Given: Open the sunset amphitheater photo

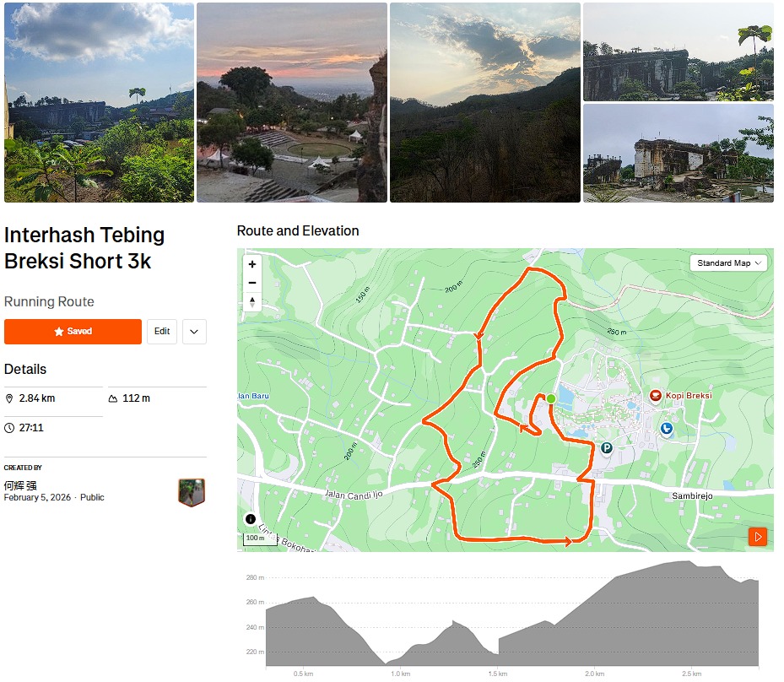Looking at the screenshot, I should click(x=292, y=102).
